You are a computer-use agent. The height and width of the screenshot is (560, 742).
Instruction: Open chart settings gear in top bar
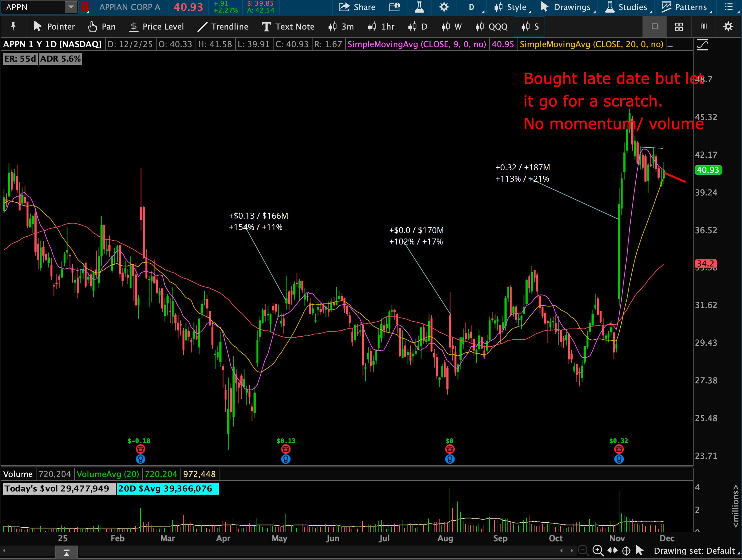pos(444,7)
